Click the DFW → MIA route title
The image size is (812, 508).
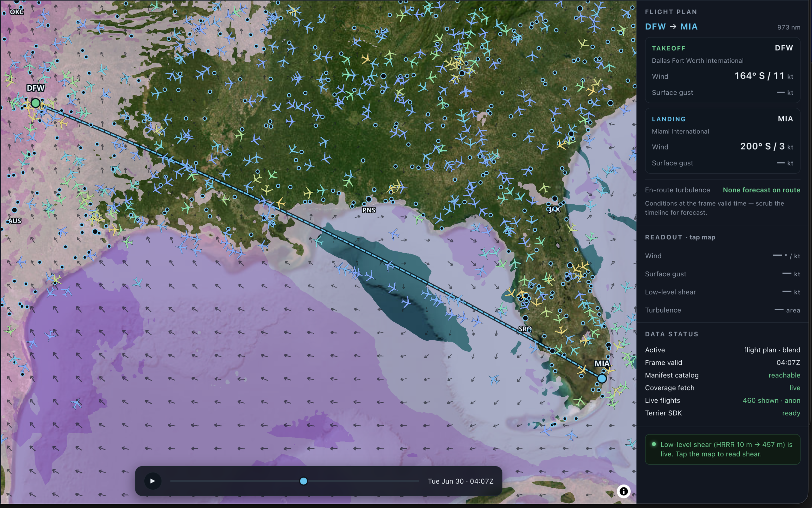click(x=671, y=27)
